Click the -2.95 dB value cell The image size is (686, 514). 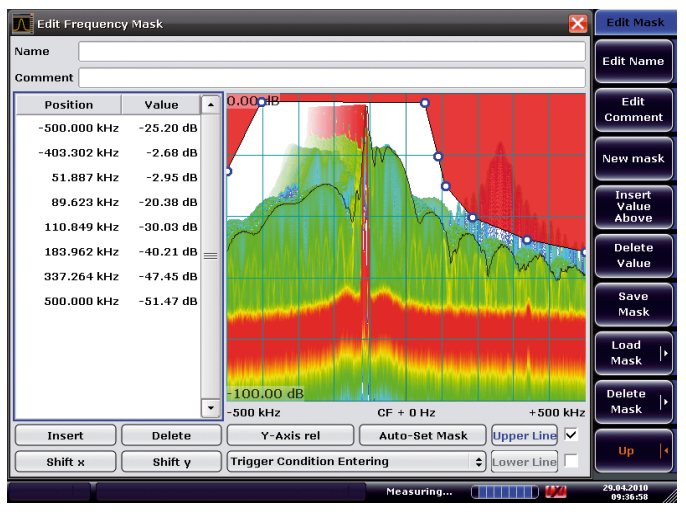(x=172, y=178)
